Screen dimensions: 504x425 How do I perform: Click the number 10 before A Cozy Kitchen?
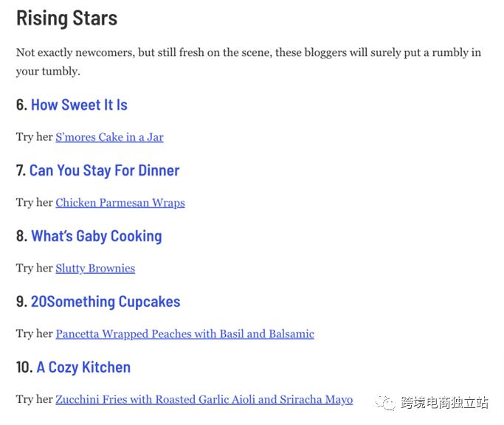pyautogui.click(x=24, y=367)
